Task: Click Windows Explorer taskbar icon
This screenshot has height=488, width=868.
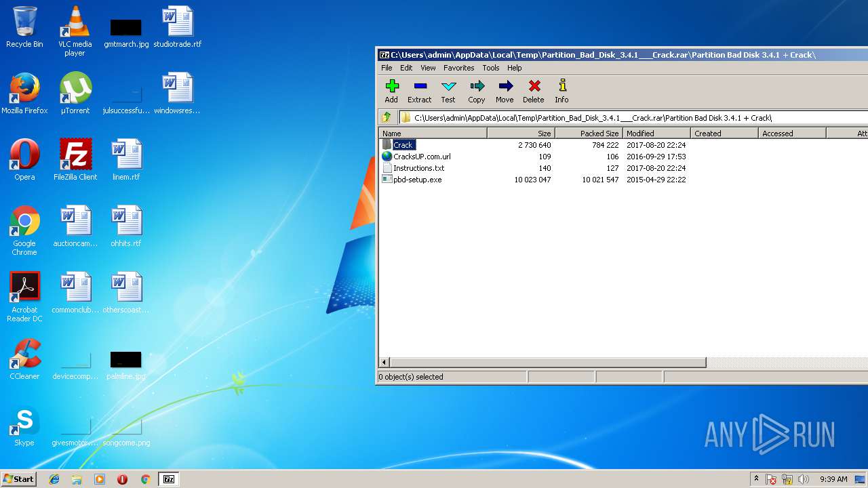Action: tap(77, 479)
